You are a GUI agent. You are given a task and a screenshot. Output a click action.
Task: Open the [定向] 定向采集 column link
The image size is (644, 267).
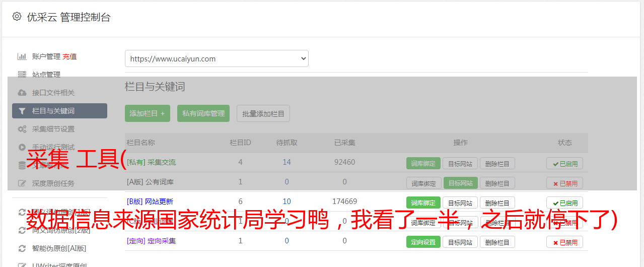point(151,241)
